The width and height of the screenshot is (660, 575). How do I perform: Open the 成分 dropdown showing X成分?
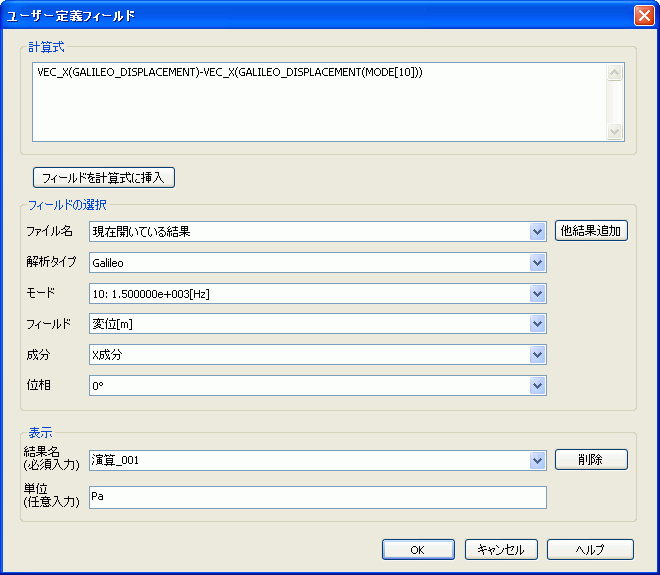[538, 355]
